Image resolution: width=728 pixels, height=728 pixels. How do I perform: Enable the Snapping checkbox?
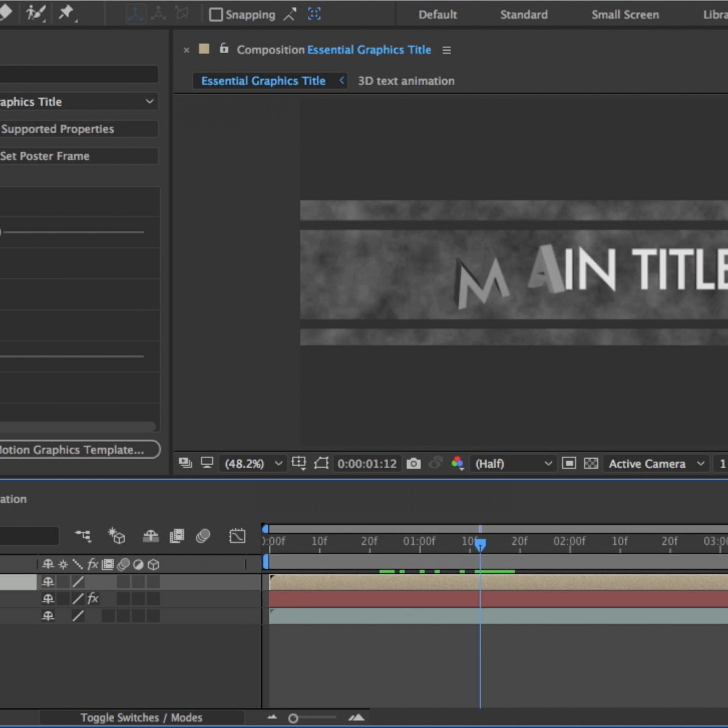[x=216, y=15]
